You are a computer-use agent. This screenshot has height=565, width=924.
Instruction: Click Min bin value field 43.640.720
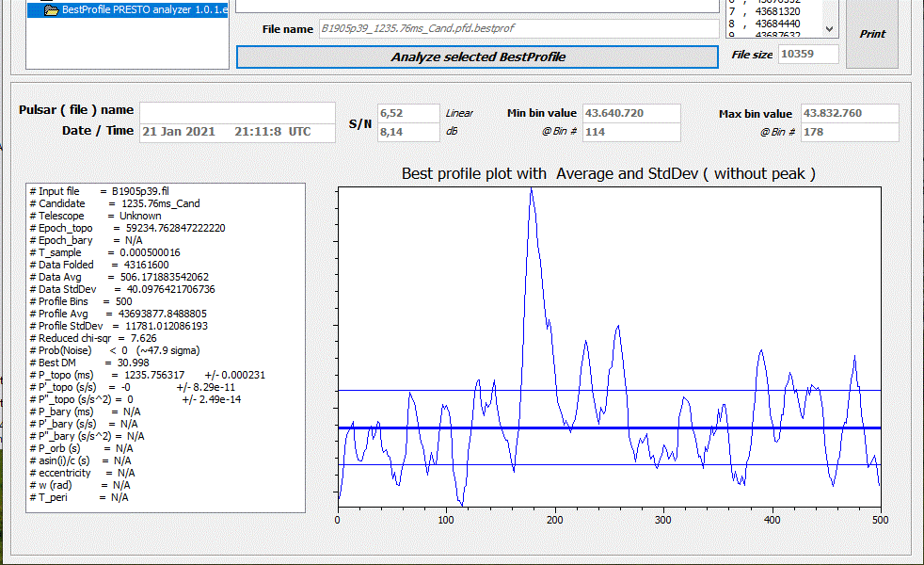(x=631, y=113)
